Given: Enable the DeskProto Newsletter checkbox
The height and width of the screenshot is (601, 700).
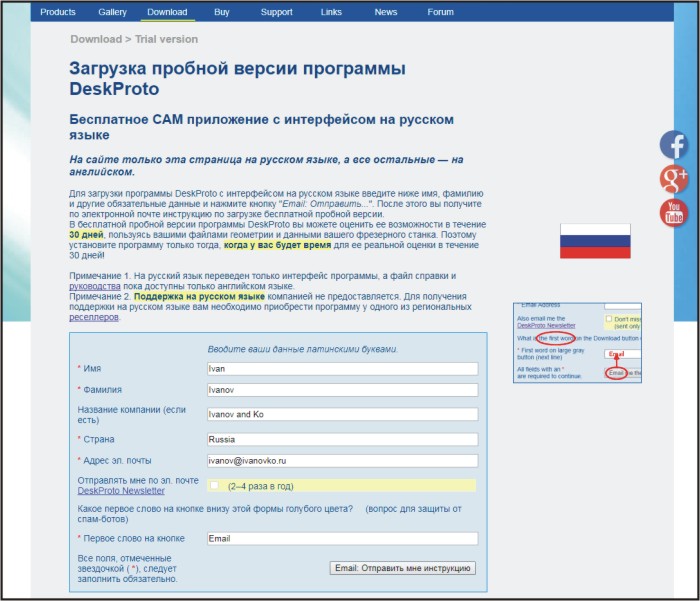Looking at the screenshot, I should [x=215, y=485].
